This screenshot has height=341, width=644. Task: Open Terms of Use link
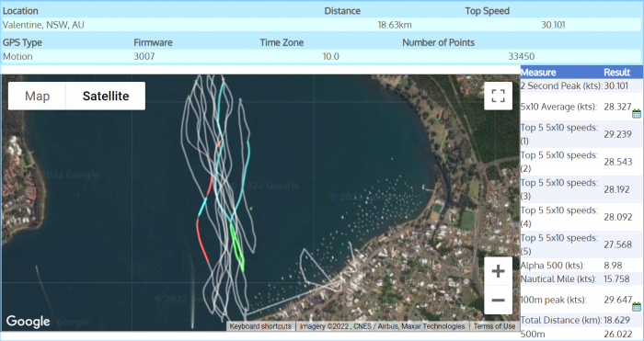pyautogui.click(x=494, y=326)
